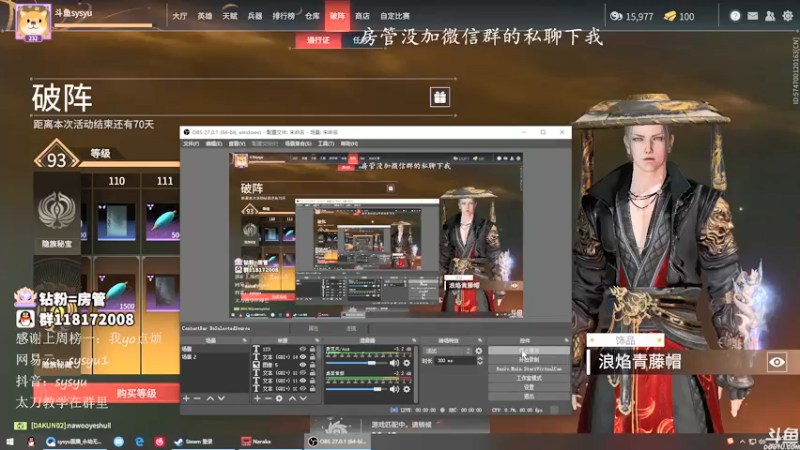Open source properties gear in Sources panel

(x=279, y=398)
